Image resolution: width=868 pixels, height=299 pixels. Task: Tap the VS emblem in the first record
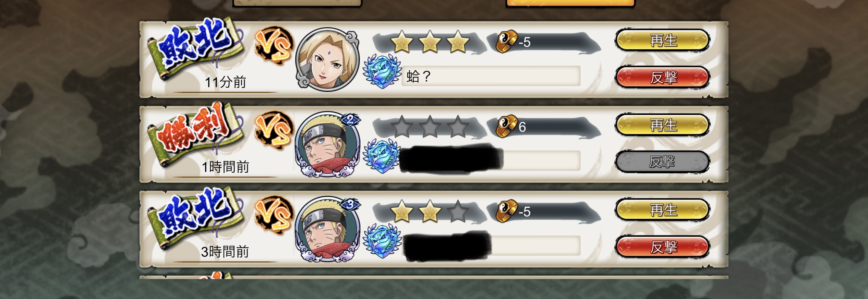point(274,46)
